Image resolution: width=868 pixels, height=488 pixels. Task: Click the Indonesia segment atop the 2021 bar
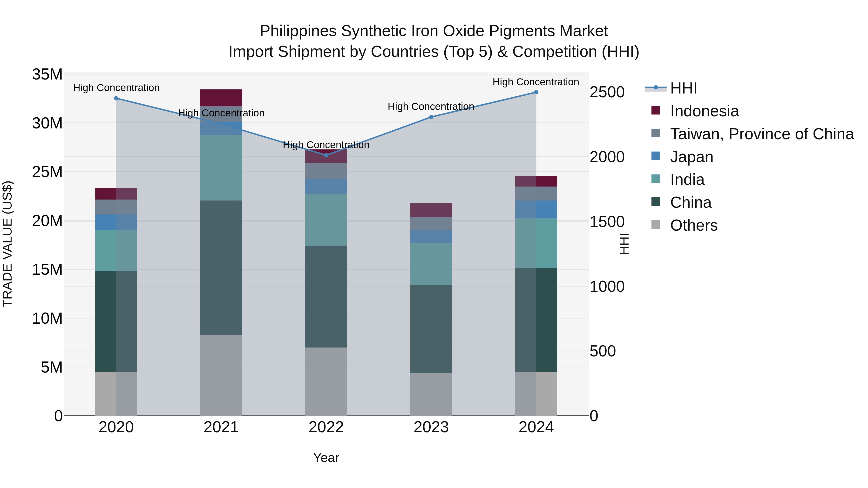(x=221, y=98)
